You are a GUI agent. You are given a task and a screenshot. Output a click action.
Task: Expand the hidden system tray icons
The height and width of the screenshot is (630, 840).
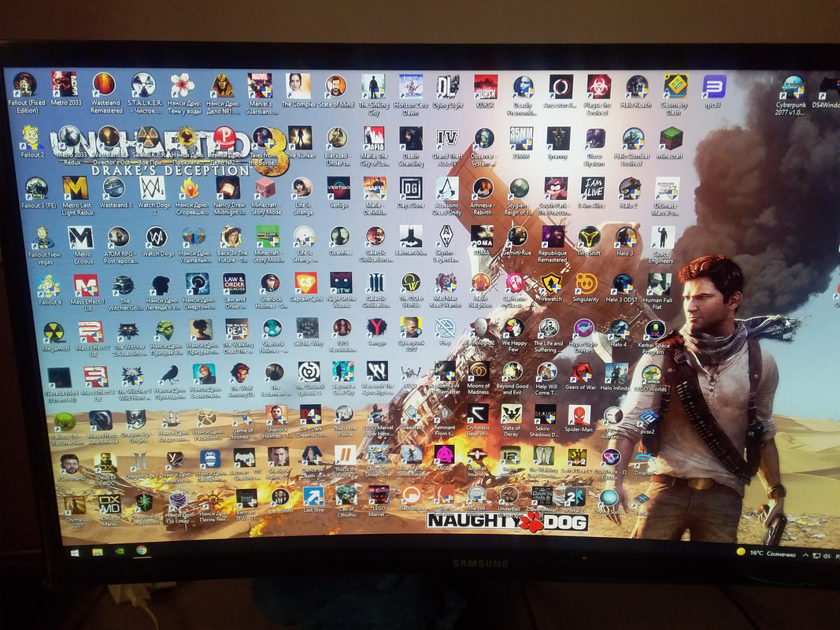[805, 555]
